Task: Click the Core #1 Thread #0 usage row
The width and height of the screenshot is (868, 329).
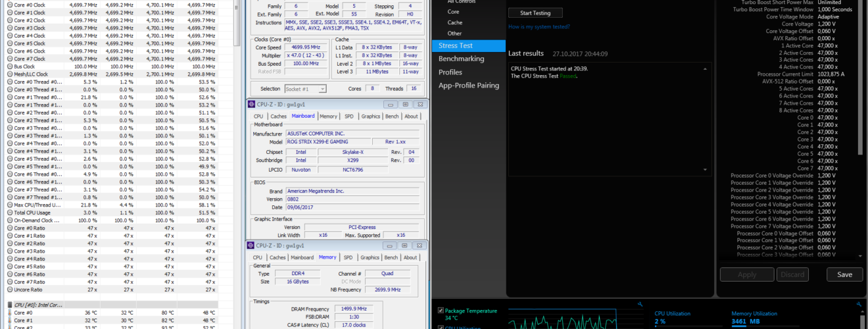Action: [112, 97]
